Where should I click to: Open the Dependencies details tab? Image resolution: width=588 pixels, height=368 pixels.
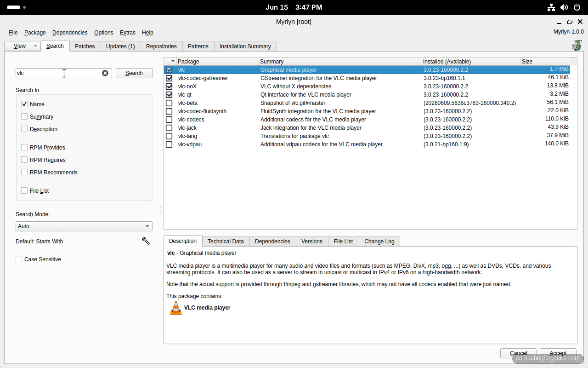[272, 241]
